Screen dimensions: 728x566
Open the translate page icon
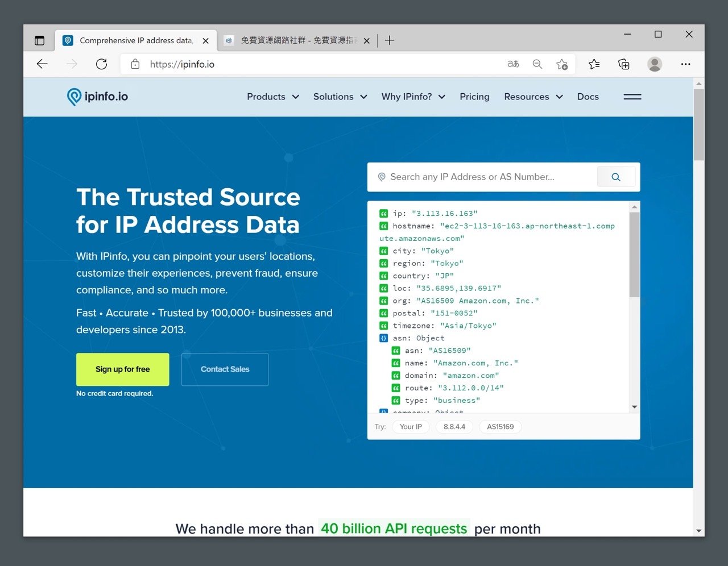point(513,64)
